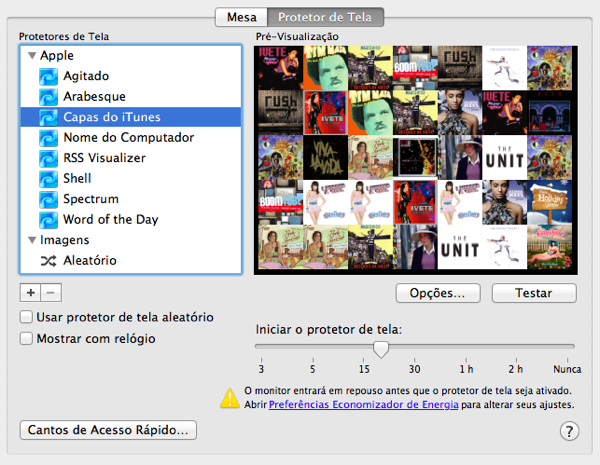Select Spectrum row in the list
The image size is (600, 465).
click(131, 199)
